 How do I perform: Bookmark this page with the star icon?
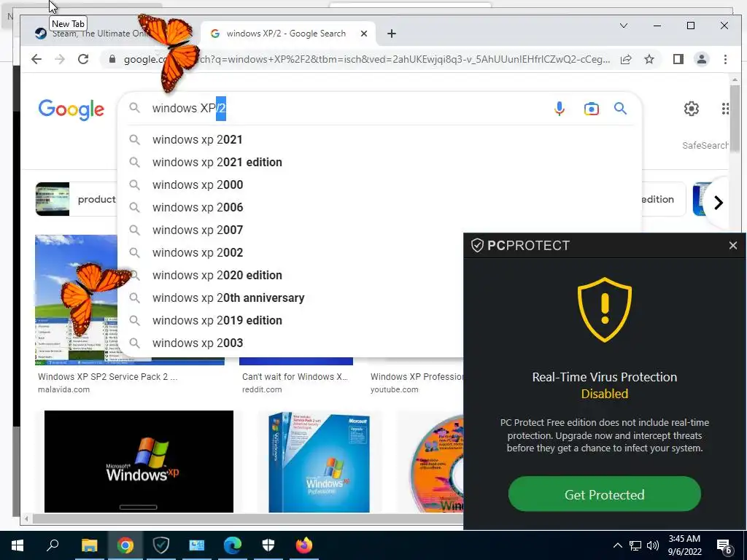tap(649, 59)
